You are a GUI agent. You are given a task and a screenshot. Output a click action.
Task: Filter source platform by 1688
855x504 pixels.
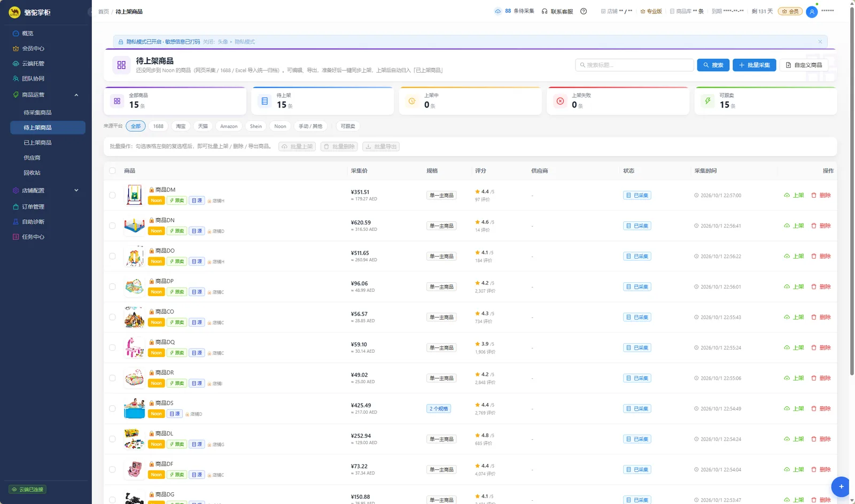click(x=158, y=126)
